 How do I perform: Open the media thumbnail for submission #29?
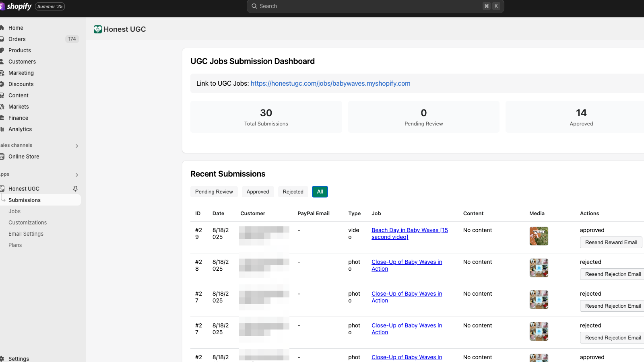539,236
